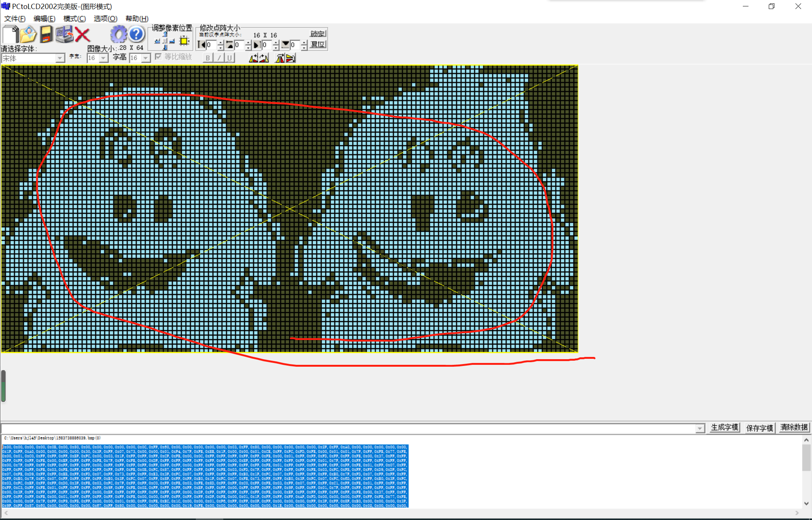Screen dimensions: 812x520
Task: Click the red X delete icon
Action: pyautogui.click(x=82, y=35)
